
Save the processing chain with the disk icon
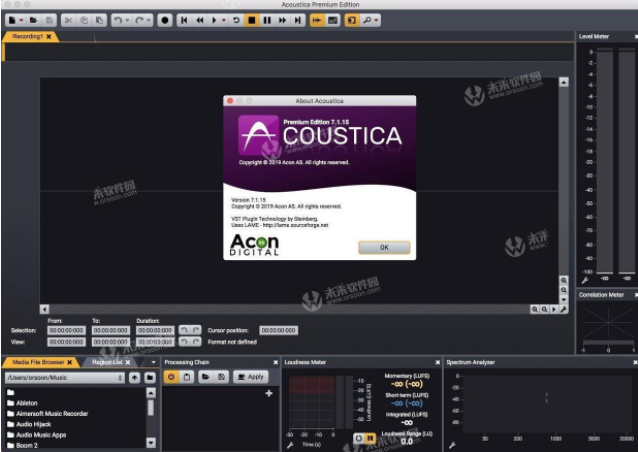tap(221, 377)
